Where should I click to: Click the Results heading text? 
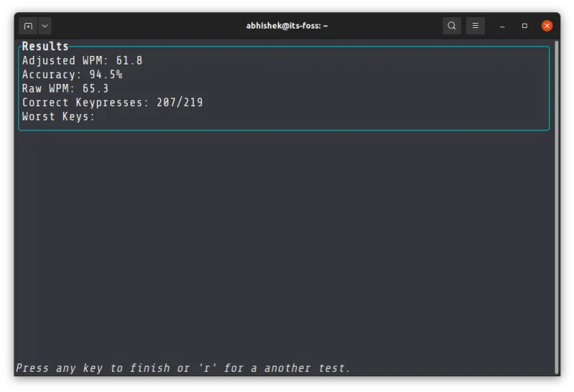pyautogui.click(x=45, y=47)
